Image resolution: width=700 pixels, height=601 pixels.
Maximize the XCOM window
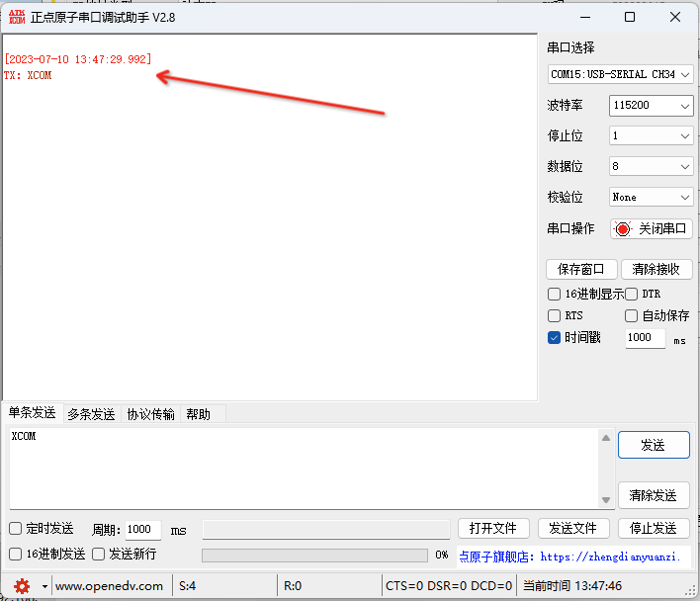point(630,18)
